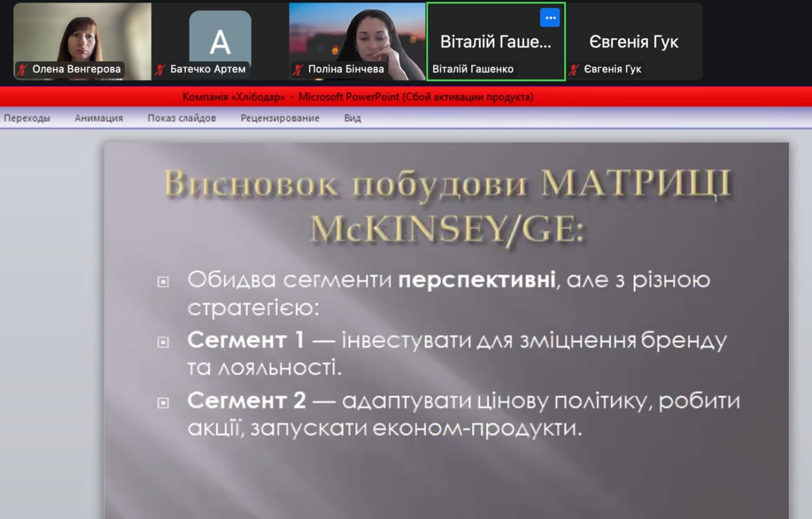
Task: Click the 'акції, запускати економ-продукти.' line
Action: click(x=384, y=429)
